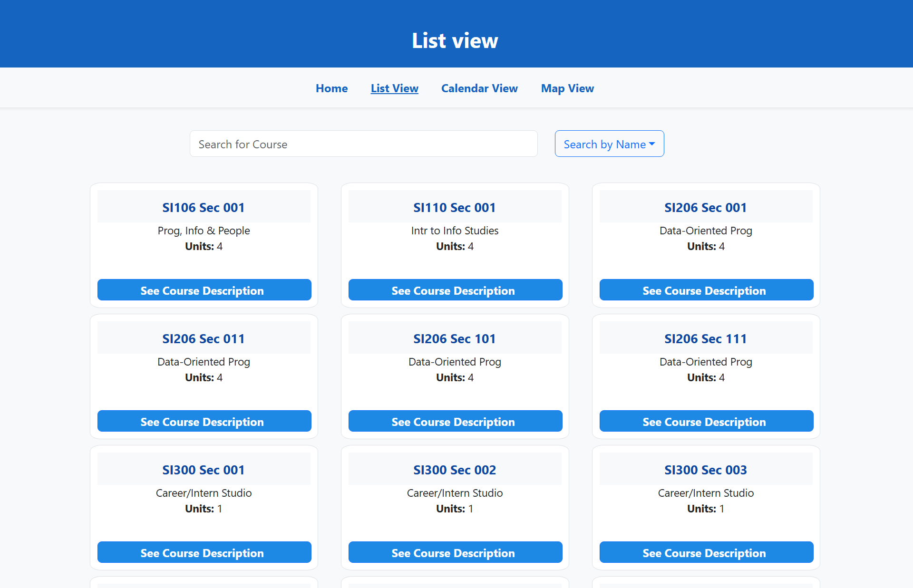See course description for SI206 Sec 011

coord(204,421)
